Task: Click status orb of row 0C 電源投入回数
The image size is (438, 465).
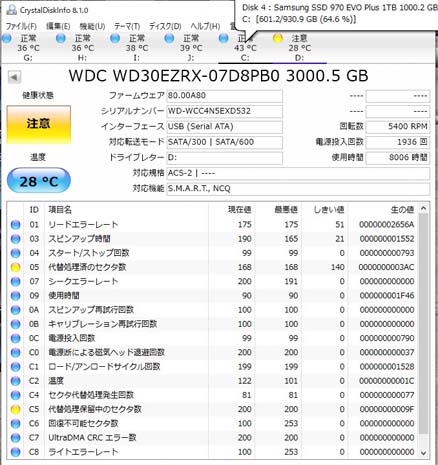Action: tap(15, 338)
